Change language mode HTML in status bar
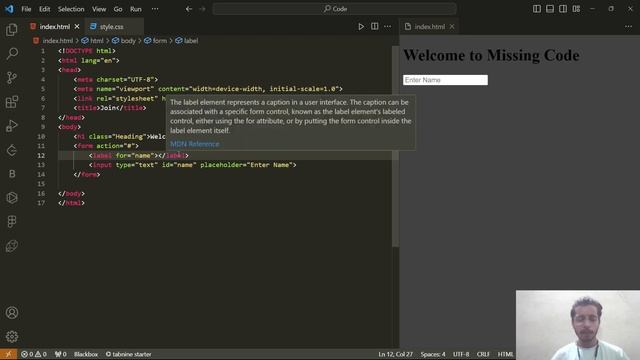 pyautogui.click(x=505, y=354)
